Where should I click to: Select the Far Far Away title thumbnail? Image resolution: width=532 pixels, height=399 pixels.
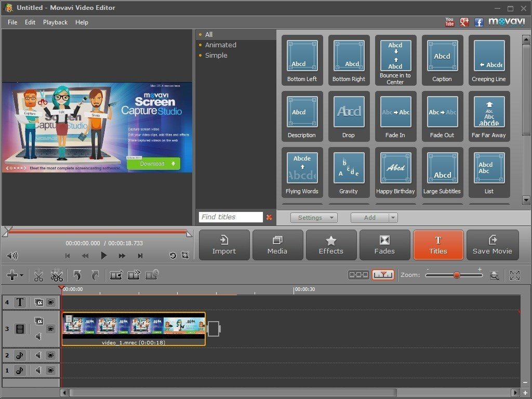pyautogui.click(x=489, y=117)
